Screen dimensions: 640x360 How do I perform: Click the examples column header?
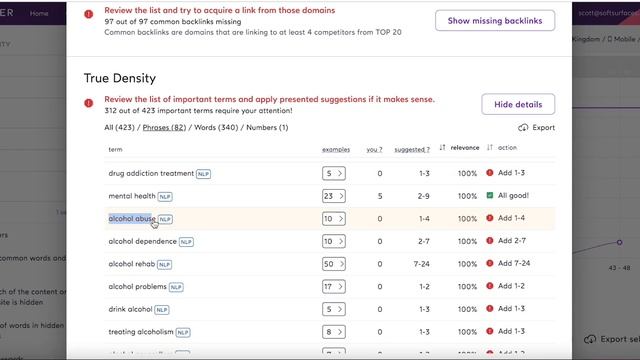click(x=336, y=149)
